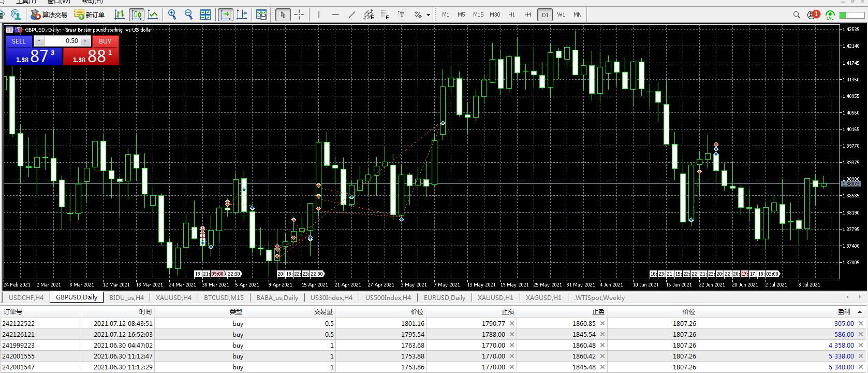The width and height of the screenshot is (868, 373).
Task: Switch timeframe to M5
Action: click(462, 15)
